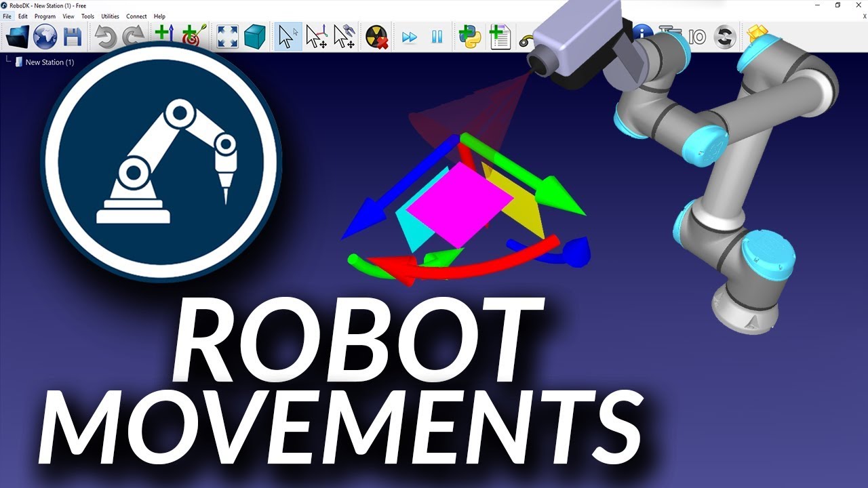The height and width of the screenshot is (488, 868).
Task: Pause the simulation
Action: tap(437, 37)
